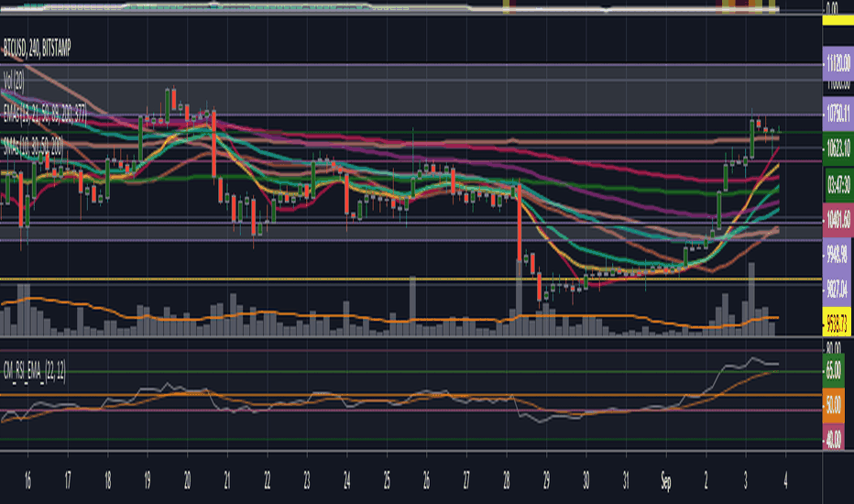The height and width of the screenshot is (504, 854).
Task: Select the Vol (20) indicator label
Action: [14, 82]
